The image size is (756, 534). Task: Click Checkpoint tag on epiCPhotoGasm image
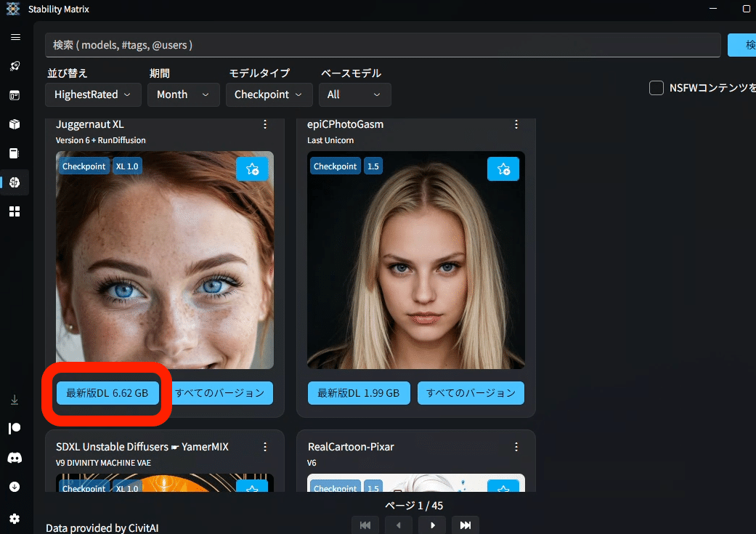coord(335,166)
